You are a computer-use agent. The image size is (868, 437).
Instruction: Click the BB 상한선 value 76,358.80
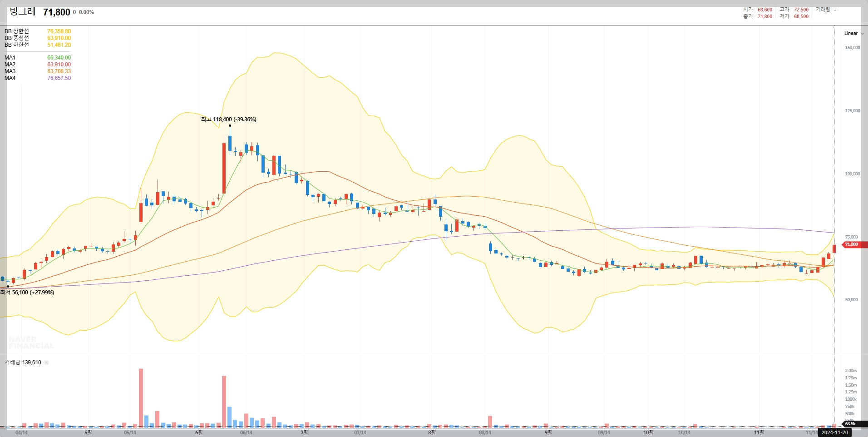coord(59,31)
